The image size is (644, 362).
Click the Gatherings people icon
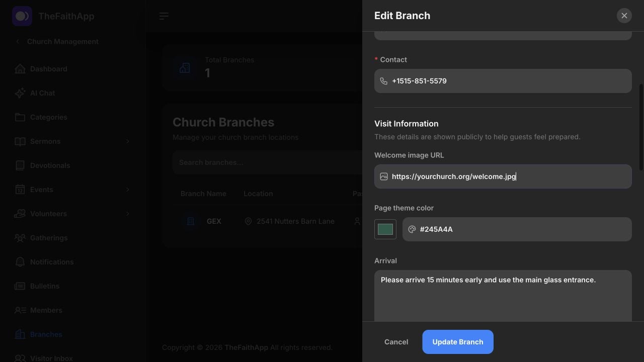click(20, 238)
